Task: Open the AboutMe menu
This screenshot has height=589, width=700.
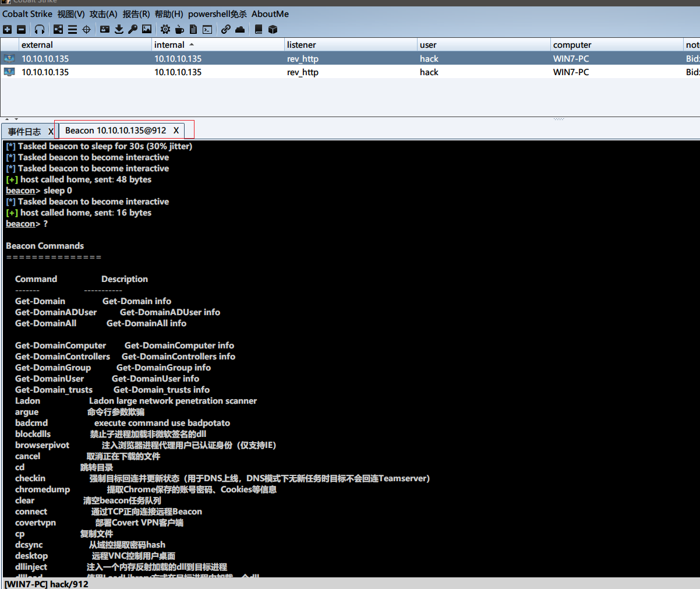Action: (x=270, y=14)
